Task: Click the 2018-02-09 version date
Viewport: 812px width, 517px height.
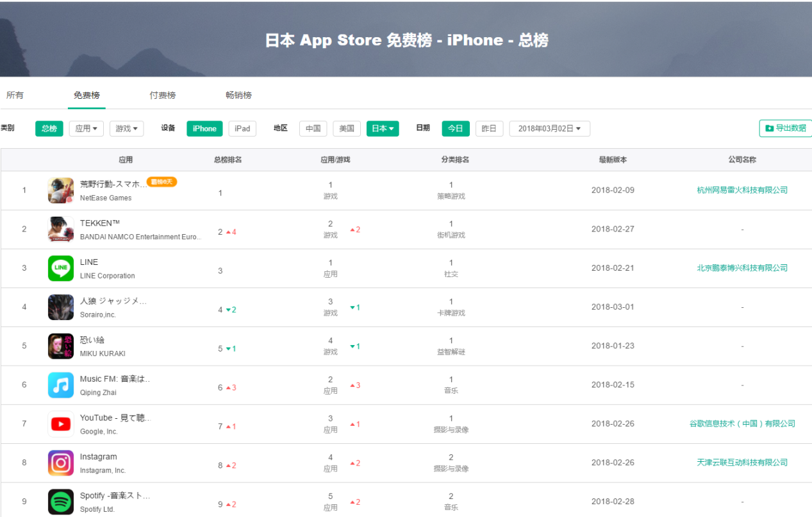Action: coord(613,191)
